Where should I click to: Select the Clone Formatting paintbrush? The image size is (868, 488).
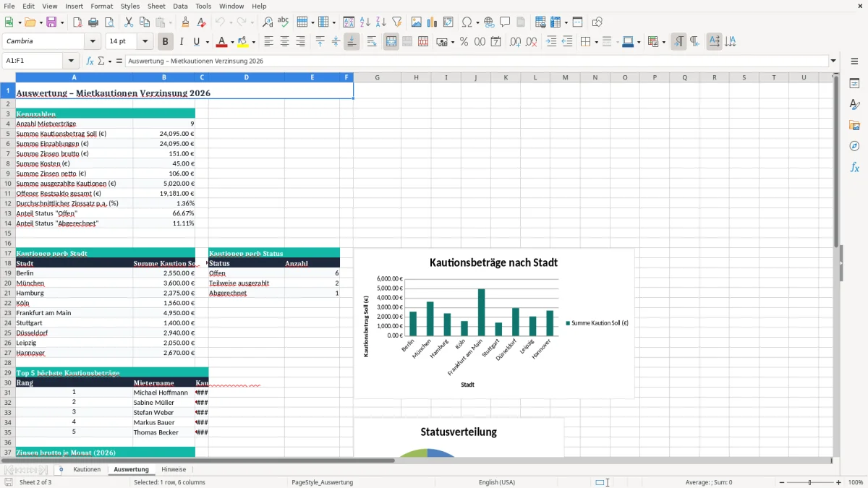click(x=185, y=22)
